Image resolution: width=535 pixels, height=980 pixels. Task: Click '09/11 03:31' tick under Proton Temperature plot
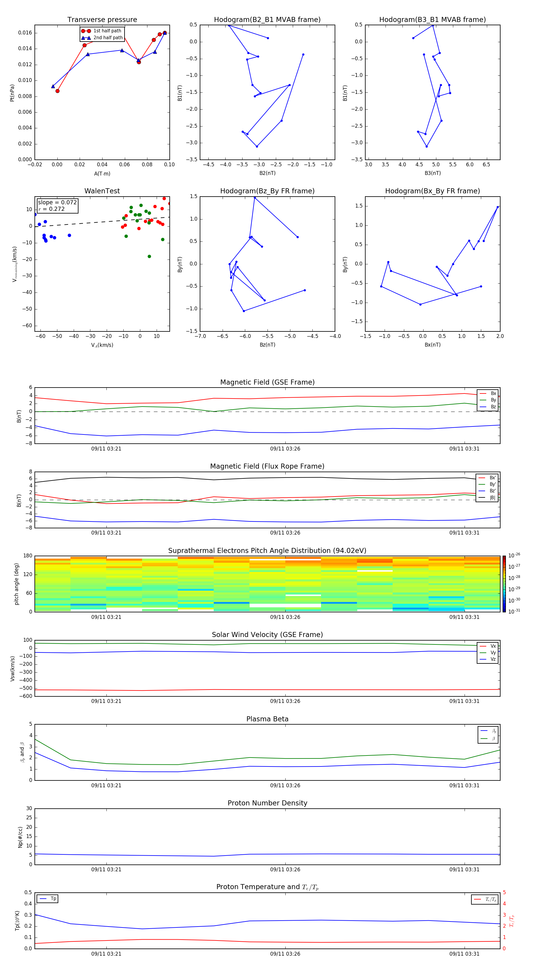464,954
